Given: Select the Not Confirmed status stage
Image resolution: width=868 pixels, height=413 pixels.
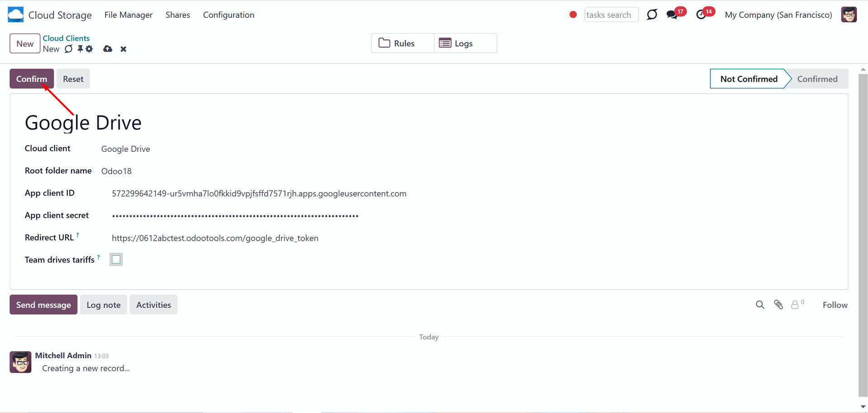Looking at the screenshot, I should [749, 79].
